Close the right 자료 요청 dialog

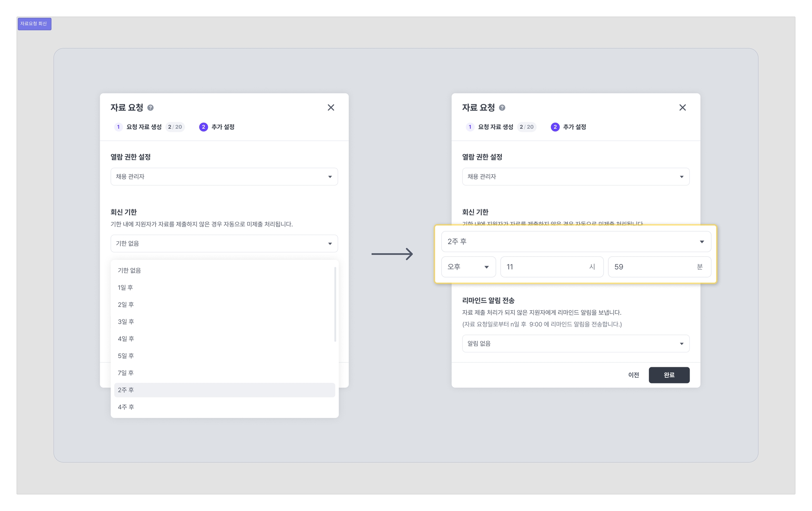(x=682, y=107)
